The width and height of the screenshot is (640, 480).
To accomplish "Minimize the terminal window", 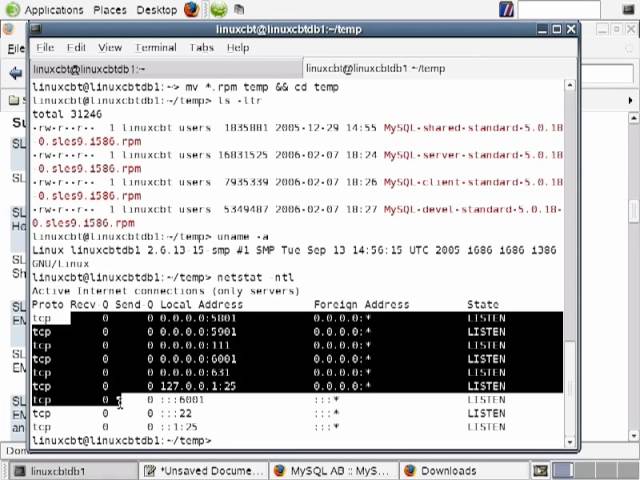I will [x=542, y=29].
